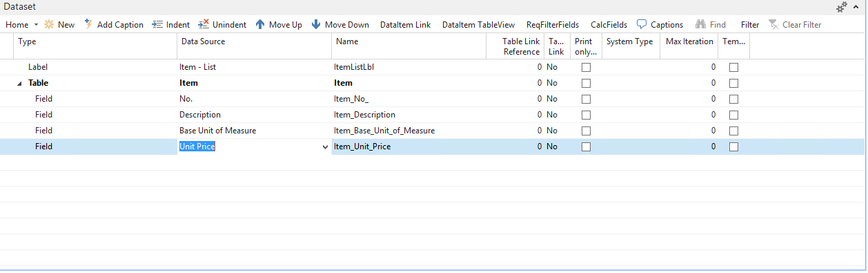Viewport: 868px width, 273px height.
Task: Toggle Temporary checkbox for ItemListLbl row
Action: [734, 67]
